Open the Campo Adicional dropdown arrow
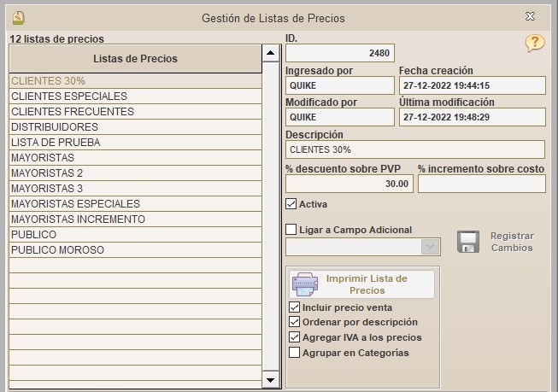The width and height of the screenshot is (558, 392). [x=430, y=247]
